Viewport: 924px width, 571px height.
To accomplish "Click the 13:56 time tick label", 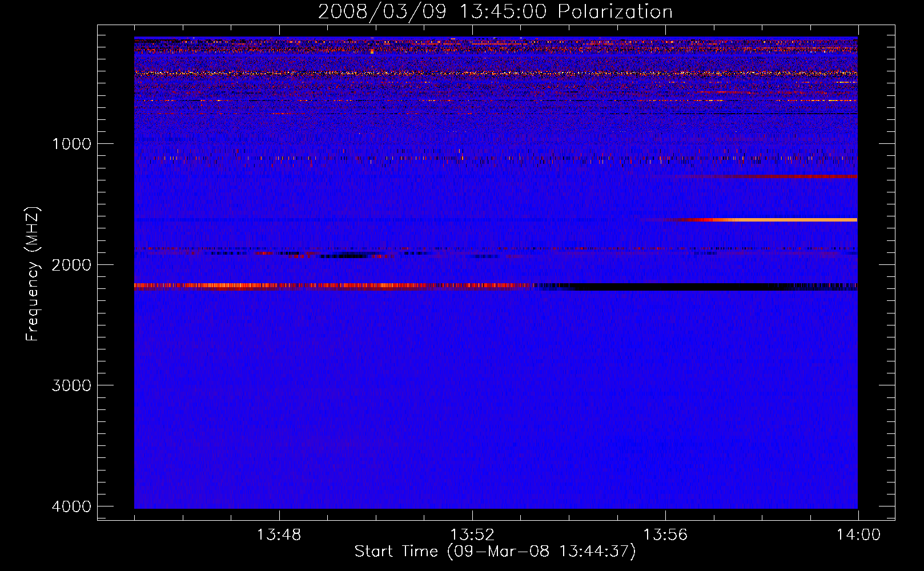I will coord(665,535).
